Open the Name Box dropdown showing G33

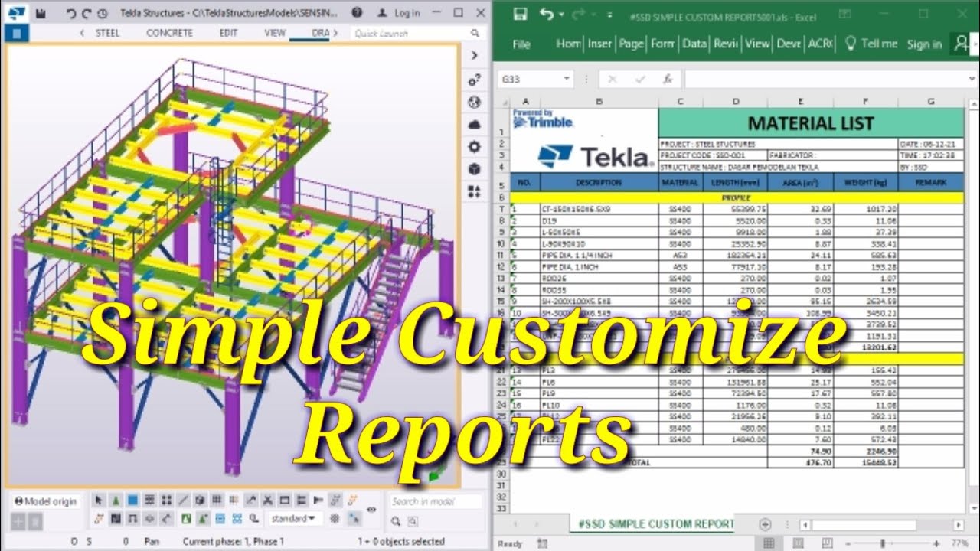[567, 79]
